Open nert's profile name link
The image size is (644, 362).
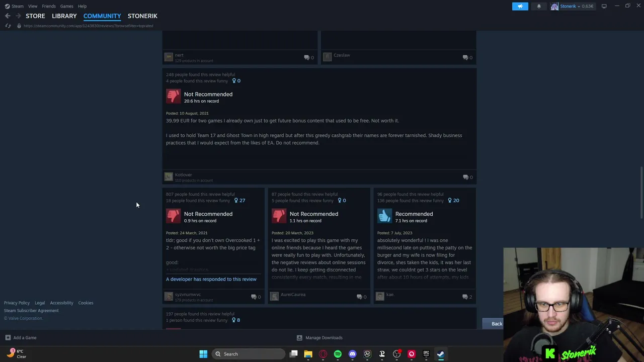pyautogui.click(x=179, y=55)
